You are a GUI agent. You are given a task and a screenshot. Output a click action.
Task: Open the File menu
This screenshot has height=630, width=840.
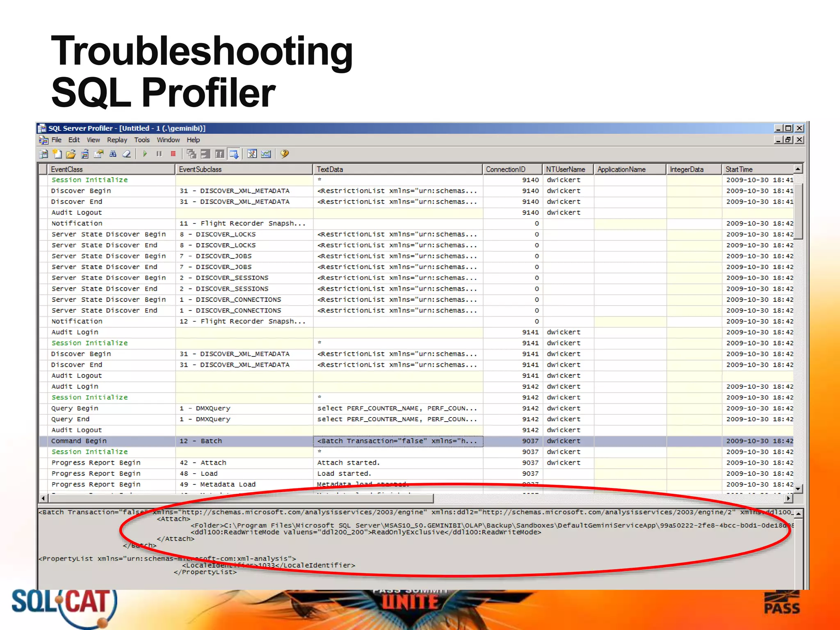[57, 140]
